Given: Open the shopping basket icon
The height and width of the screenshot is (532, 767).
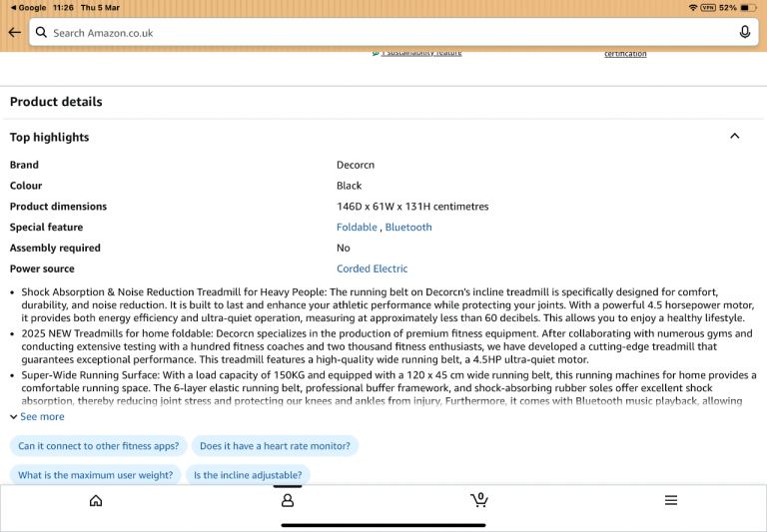Looking at the screenshot, I should coord(479,499).
